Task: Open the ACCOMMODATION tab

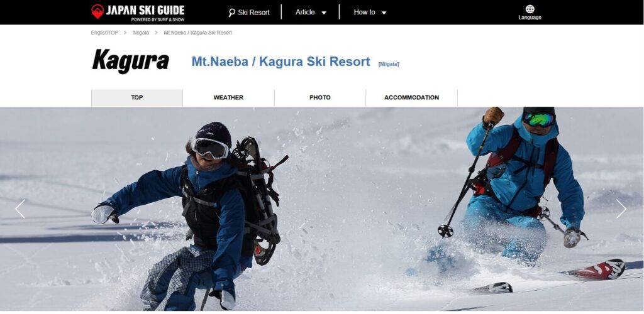Action: (x=411, y=97)
